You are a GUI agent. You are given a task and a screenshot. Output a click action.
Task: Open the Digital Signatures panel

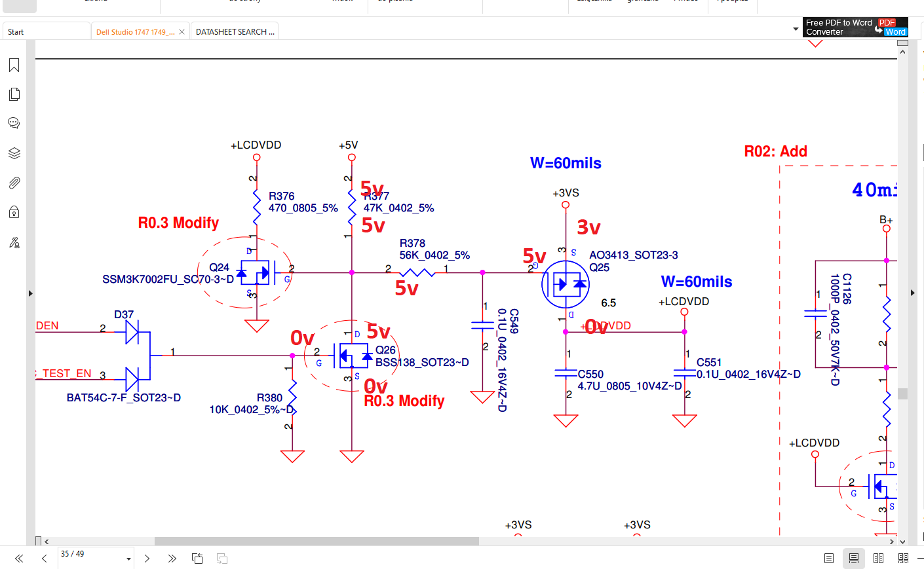pos(14,242)
